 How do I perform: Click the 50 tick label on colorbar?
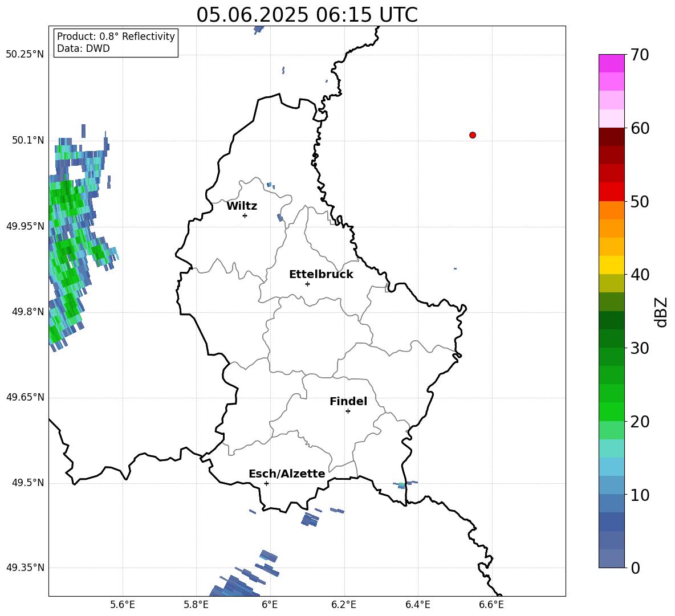[x=640, y=202]
